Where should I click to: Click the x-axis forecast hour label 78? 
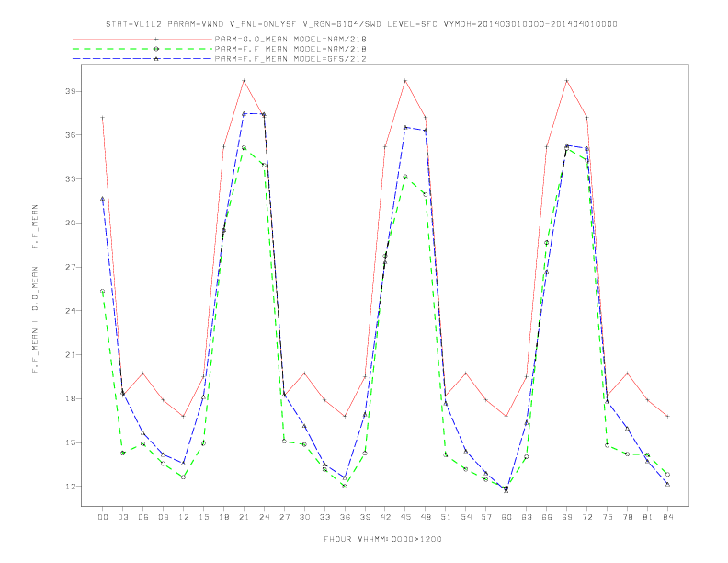tap(627, 517)
